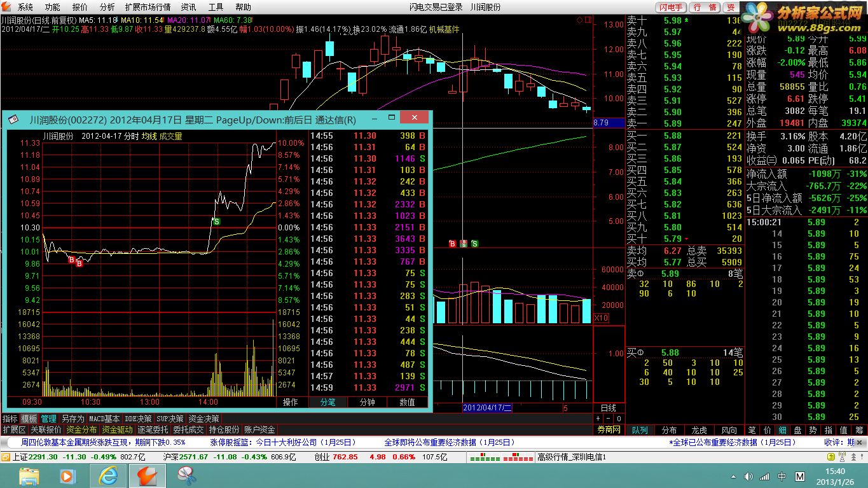Screen dimensions: 868x488
Task: Select the 价 tab in tick panel
Action: (x=768, y=430)
